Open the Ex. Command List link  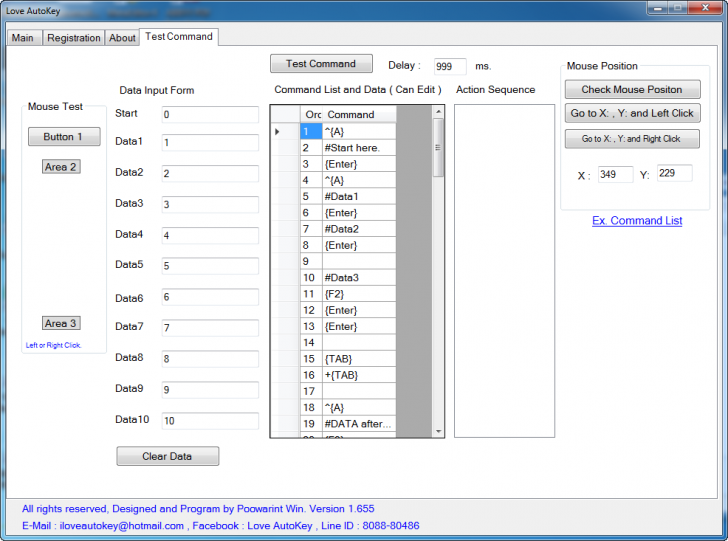(637, 221)
